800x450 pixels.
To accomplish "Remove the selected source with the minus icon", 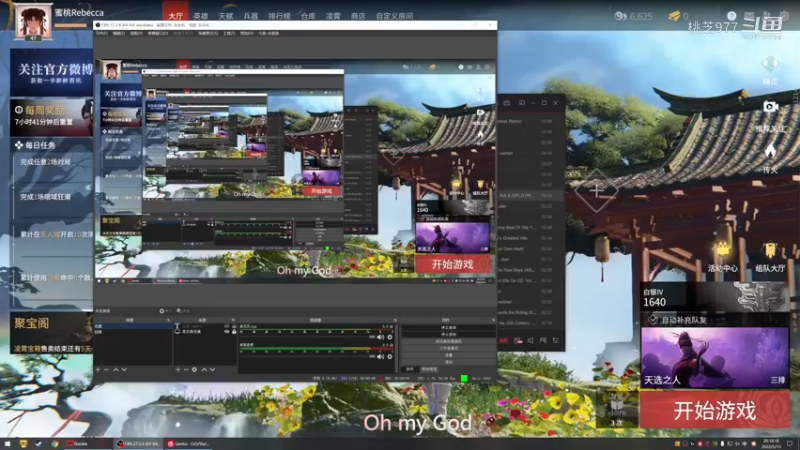I will pos(186,369).
